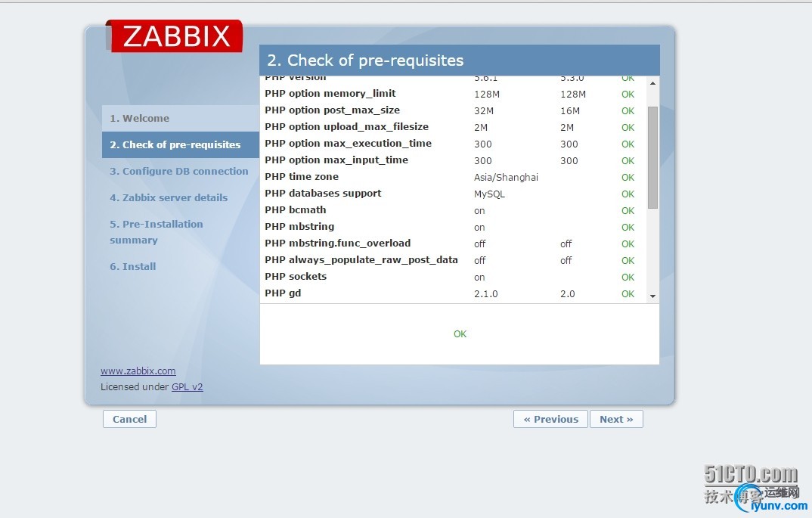Select the PHP bcmath label
812x518 pixels.
pyautogui.click(x=295, y=209)
